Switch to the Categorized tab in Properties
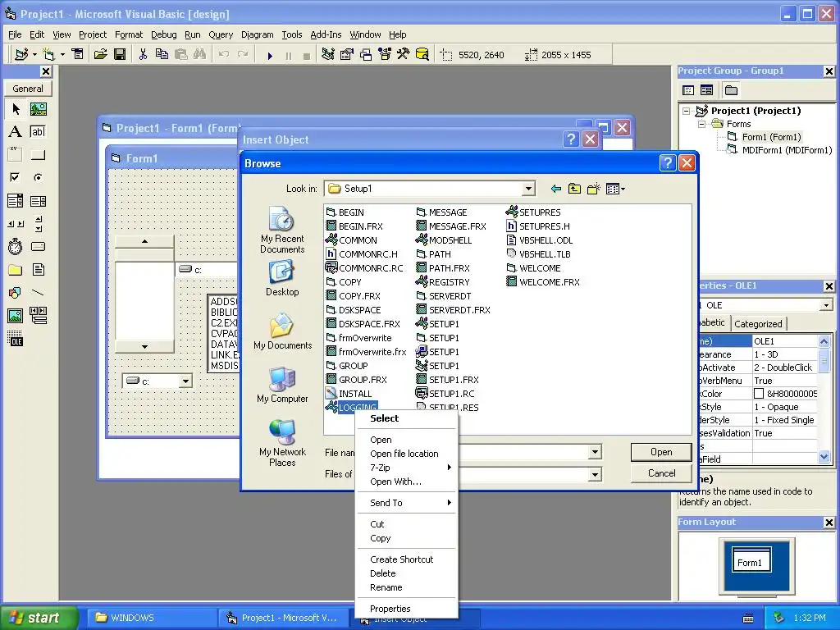This screenshot has height=630, width=840. 757,323
